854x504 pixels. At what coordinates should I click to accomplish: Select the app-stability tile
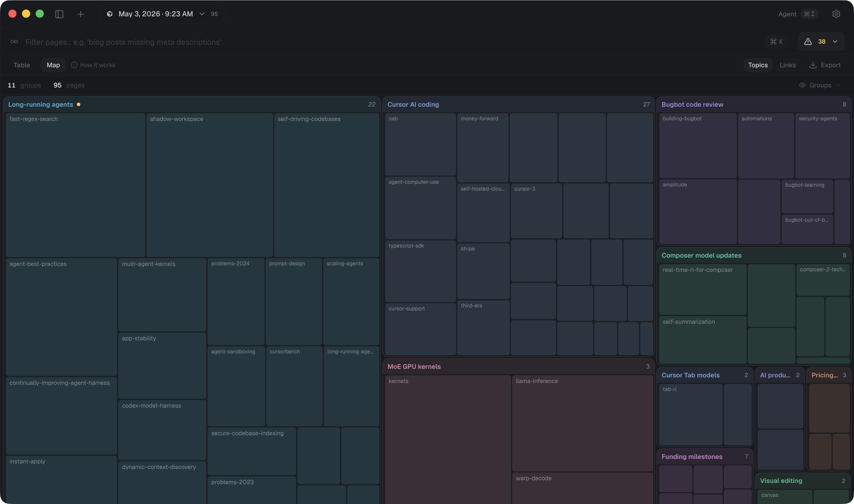[162, 366]
